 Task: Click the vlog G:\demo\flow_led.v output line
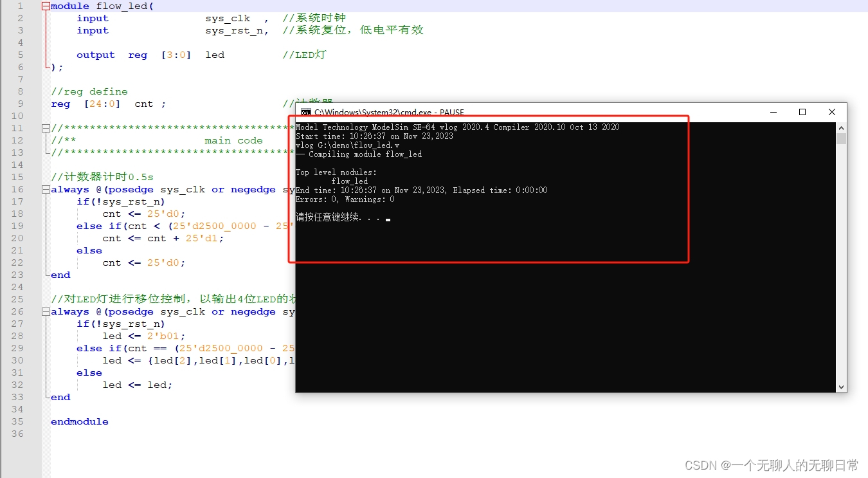(x=347, y=145)
